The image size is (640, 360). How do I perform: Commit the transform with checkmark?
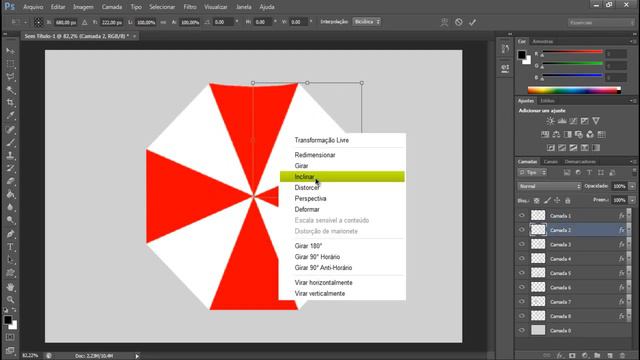click(473, 22)
